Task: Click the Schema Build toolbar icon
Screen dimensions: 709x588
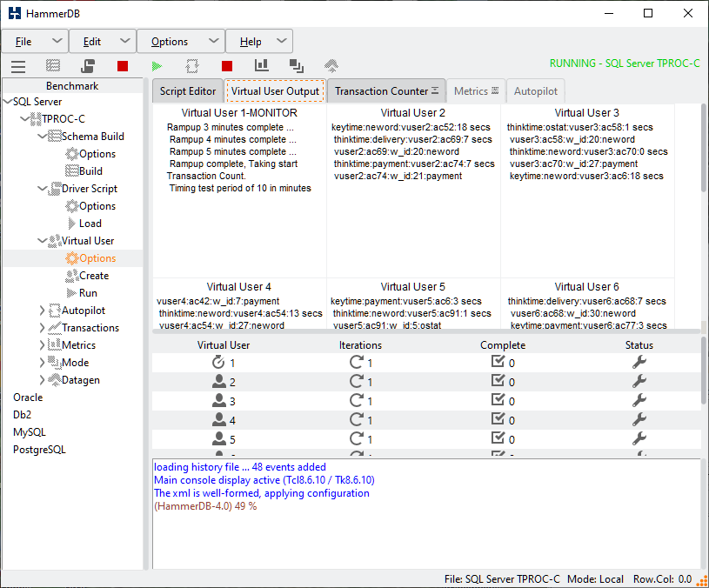Action: point(53,66)
